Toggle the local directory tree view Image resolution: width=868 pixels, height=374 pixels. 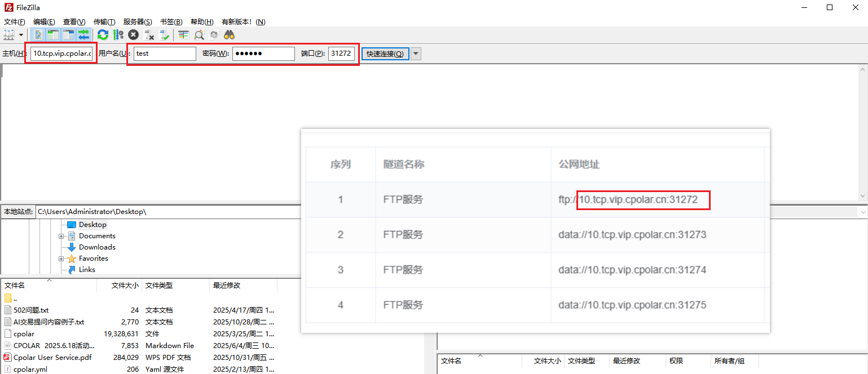pyautogui.click(x=53, y=35)
